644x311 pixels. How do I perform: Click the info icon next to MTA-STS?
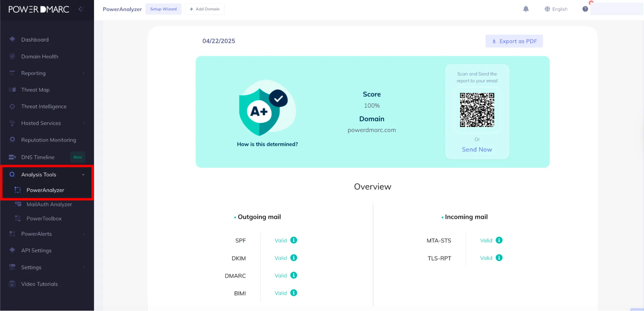point(499,240)
